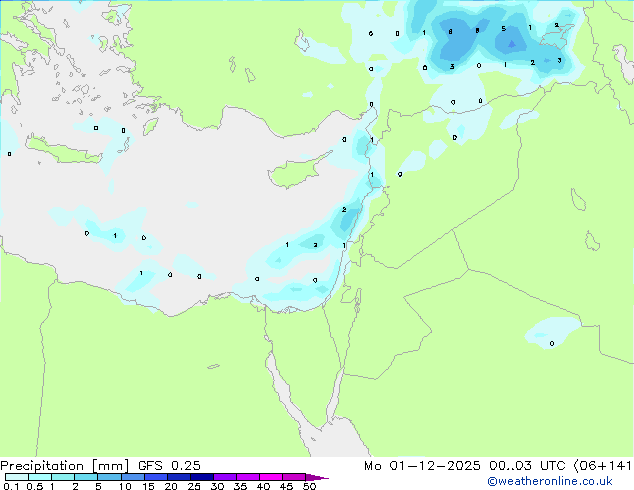Select the 25–30 mm legend color swatch
634x490 pixels.
tap(201, 477)
